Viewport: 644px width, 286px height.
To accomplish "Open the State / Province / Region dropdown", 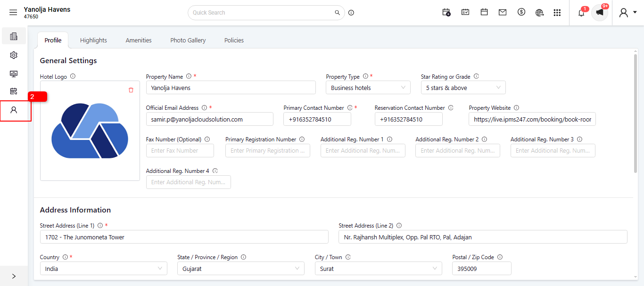I will 241,269.
